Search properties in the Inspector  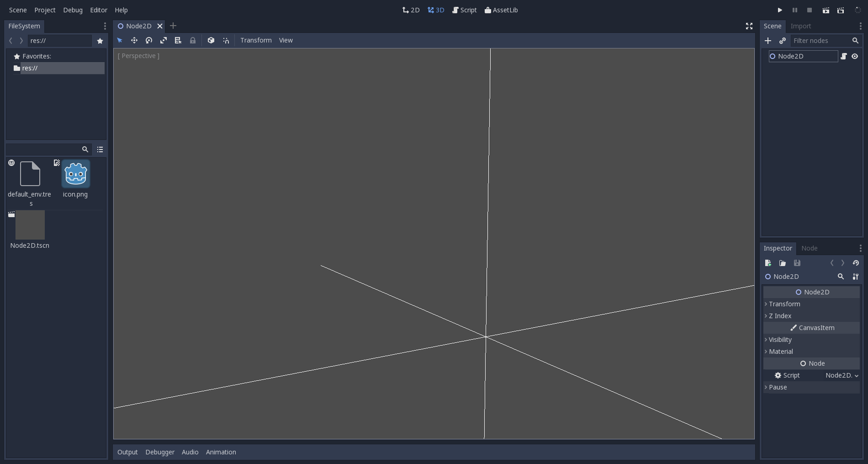point(841,277)
